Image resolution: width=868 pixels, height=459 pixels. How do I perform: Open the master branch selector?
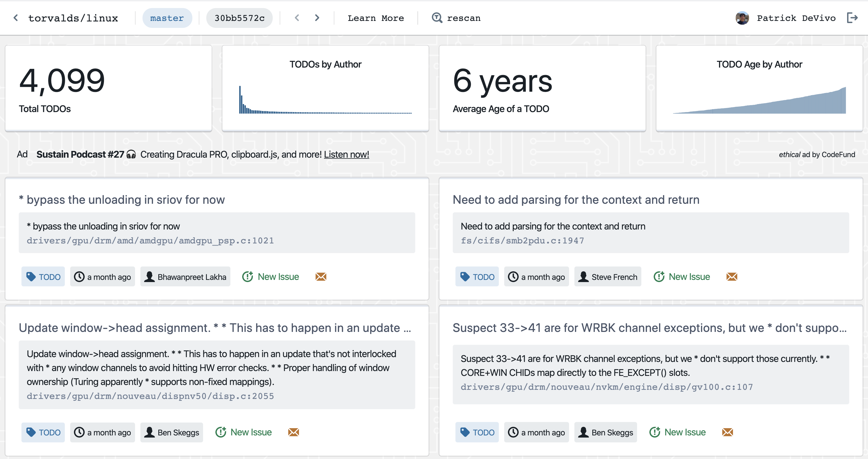coord(167,18)
